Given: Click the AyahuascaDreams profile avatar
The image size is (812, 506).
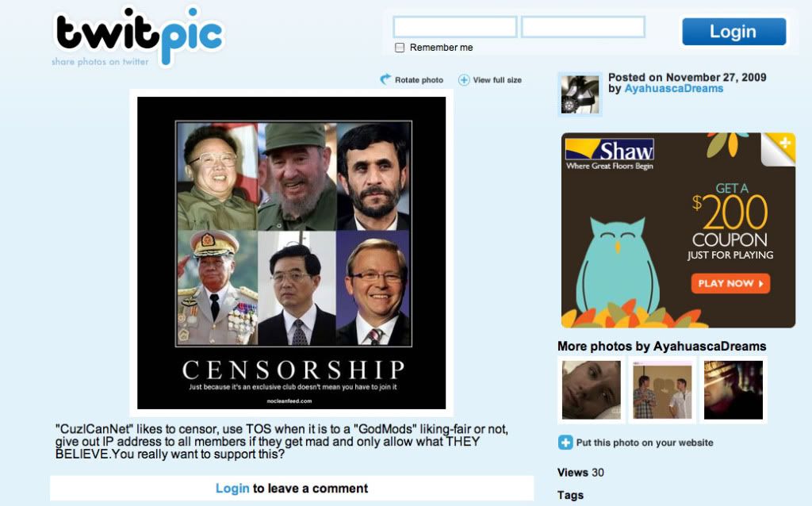Looking at the screenshot, I should point(580,94).
